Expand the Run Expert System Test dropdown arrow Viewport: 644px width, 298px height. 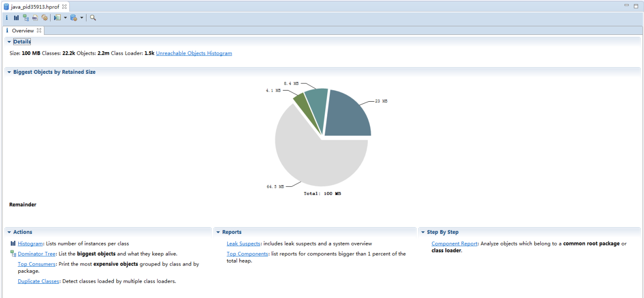[65, 18]
